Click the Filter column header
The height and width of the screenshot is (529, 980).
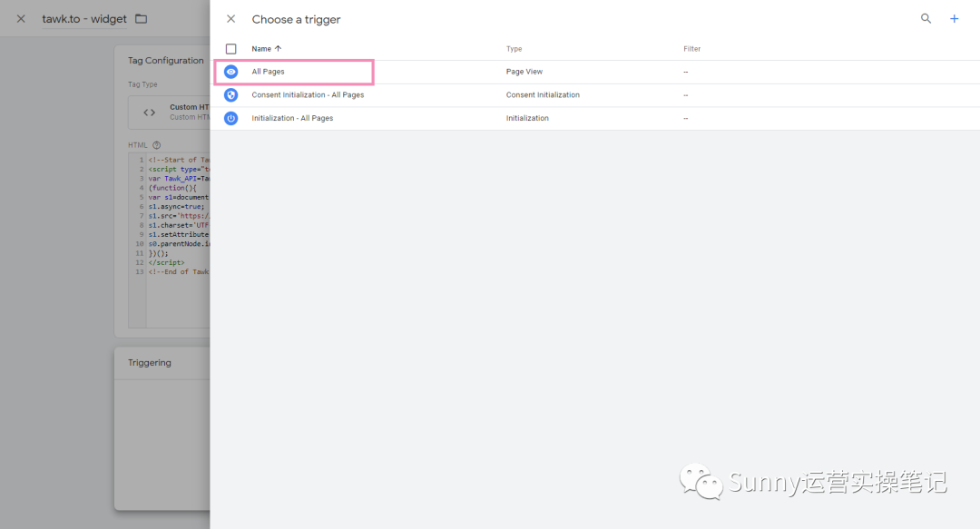click(x=691, y=49)
